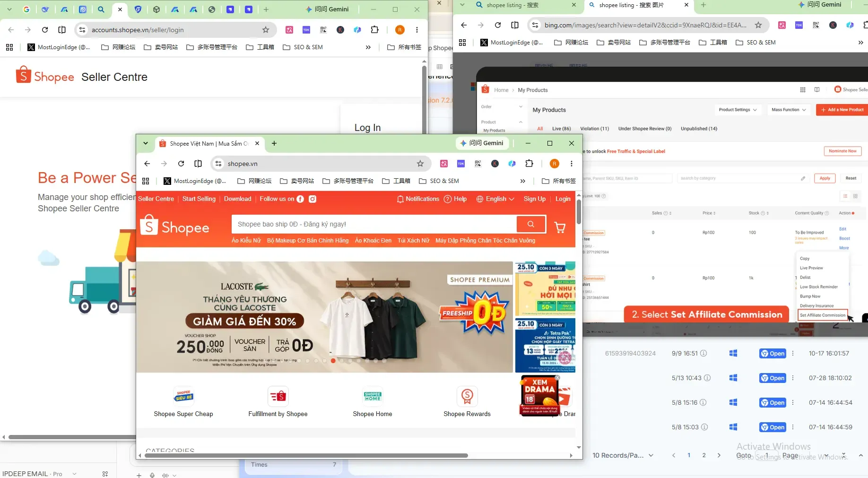
Task: Click the Áo Kiểu Nữ suggested search
Action: [x=246, y=241]
